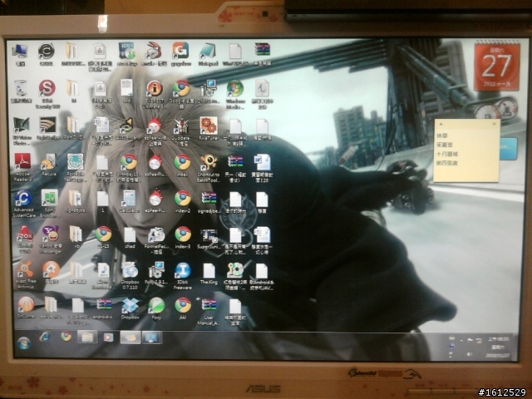This screenshot has height=399, width=532.
Task: Click the calendar gadget showing 27
Action: pyautogui.click(x=497, y=66)
